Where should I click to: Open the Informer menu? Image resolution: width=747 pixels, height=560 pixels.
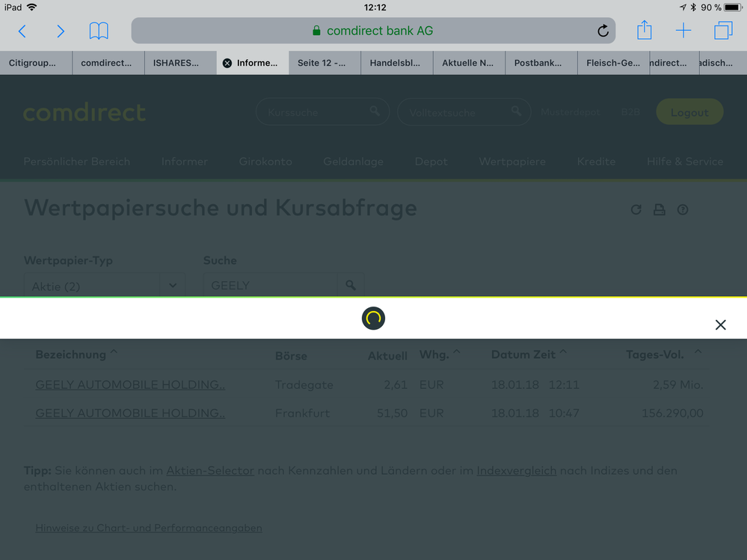click(185, 161)
